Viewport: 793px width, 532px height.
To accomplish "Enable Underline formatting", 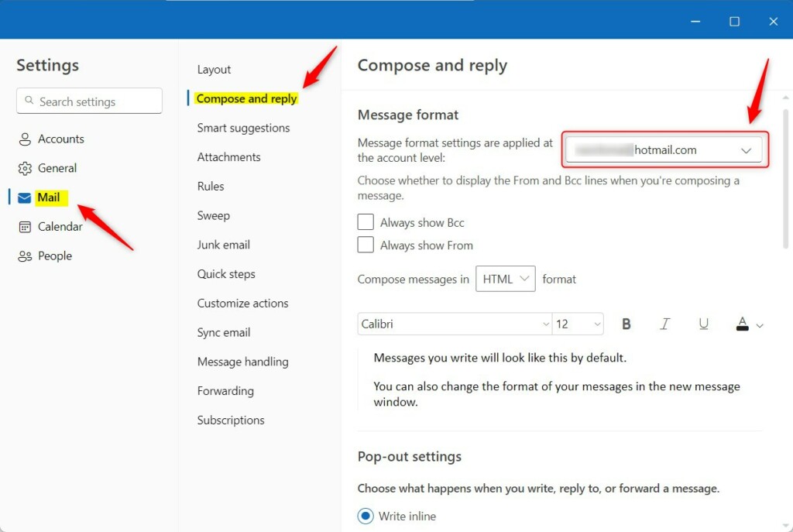I will [703, 324].
